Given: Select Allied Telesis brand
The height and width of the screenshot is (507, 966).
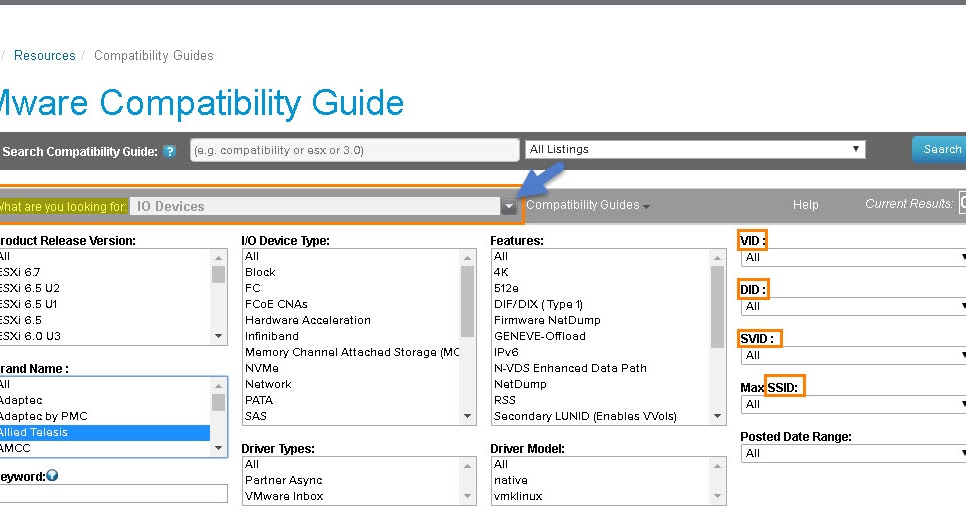Looking at the screenshot, I should click(105, 432).
